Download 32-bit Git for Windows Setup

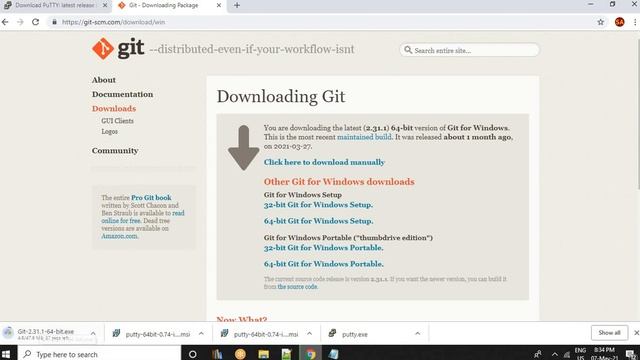[x=318, y=204]
